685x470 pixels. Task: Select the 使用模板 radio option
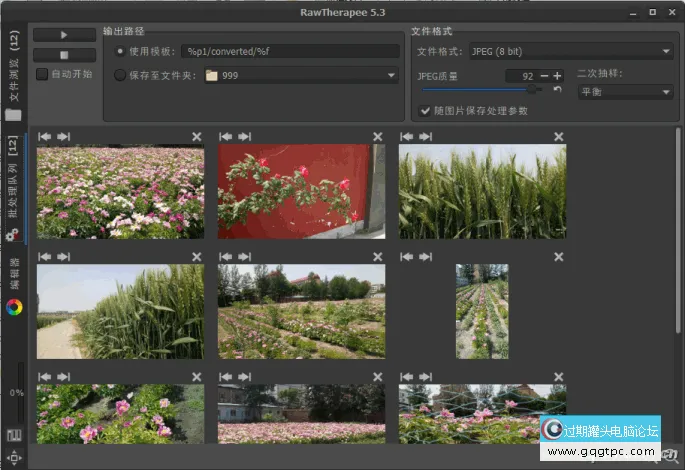[121, 51]
